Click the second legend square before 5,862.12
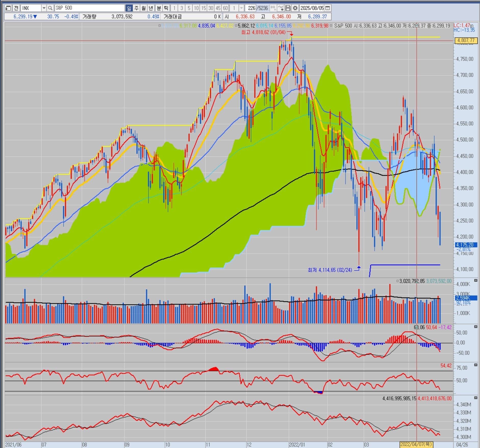Image resolution: width=480 pixels, height=448 pixels. [236, 26]
